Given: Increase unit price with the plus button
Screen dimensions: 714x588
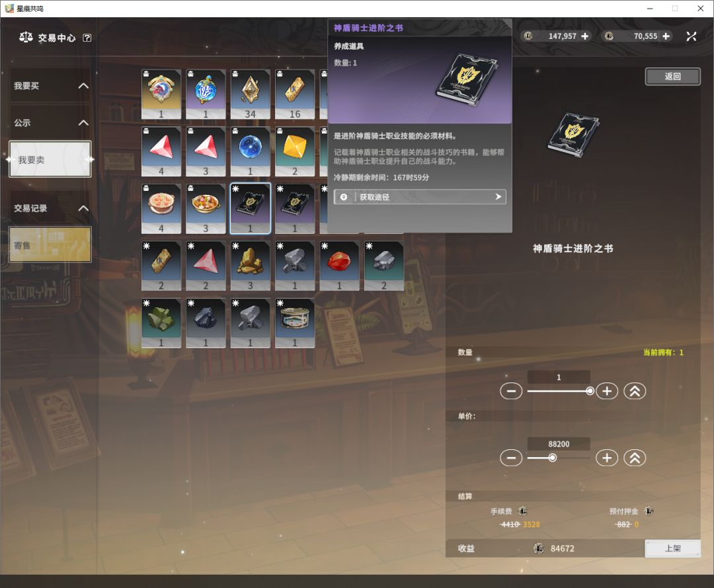Looking at the screenshot, I should point(606,458).
